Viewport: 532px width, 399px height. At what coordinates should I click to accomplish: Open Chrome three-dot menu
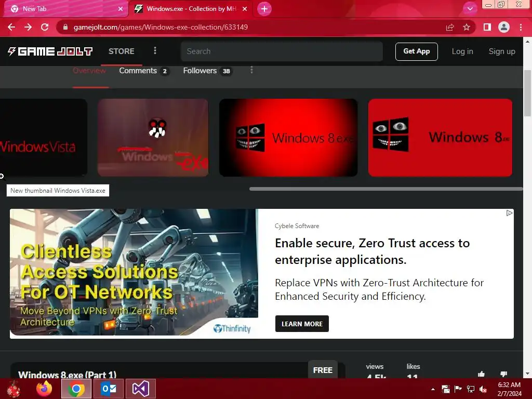pos(521,27)
